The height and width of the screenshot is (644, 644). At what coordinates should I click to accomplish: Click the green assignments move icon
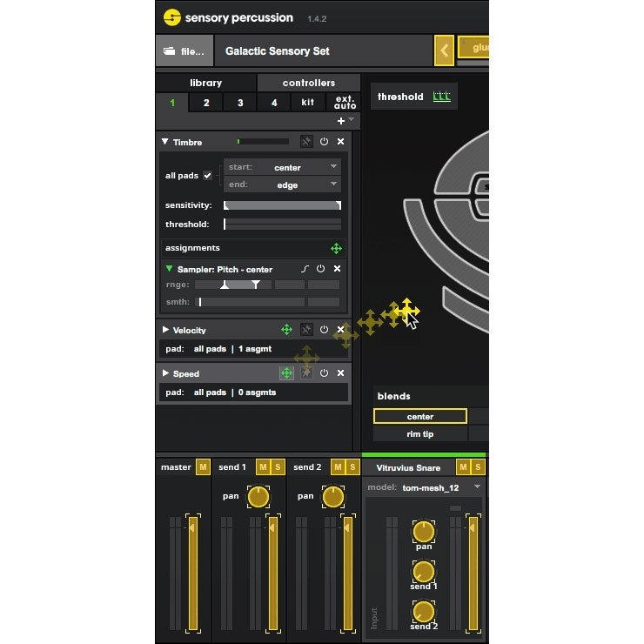pos(337,248)
